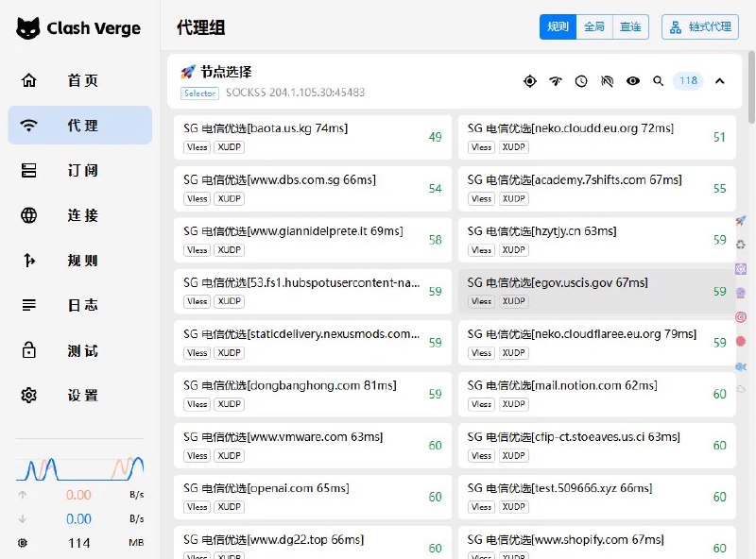Click the Clash Verge cat logo
This screenshot has width=756, height=559.
(x=28, y=28)
